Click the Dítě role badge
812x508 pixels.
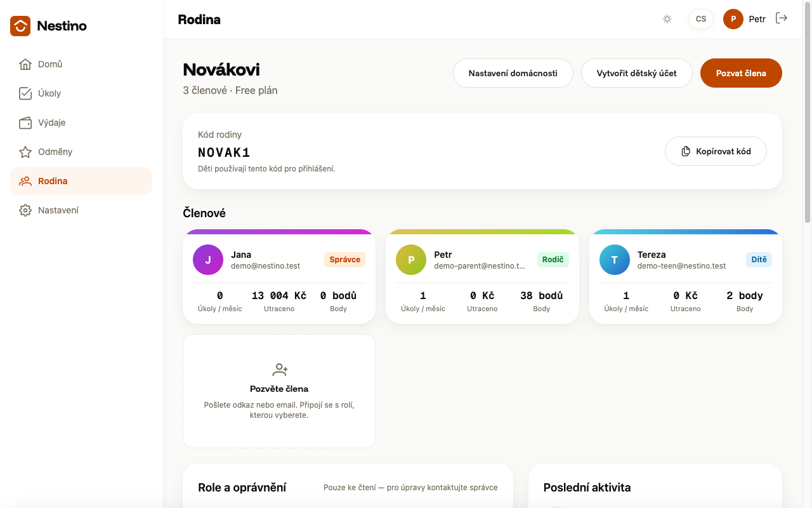tap(759, 260)
